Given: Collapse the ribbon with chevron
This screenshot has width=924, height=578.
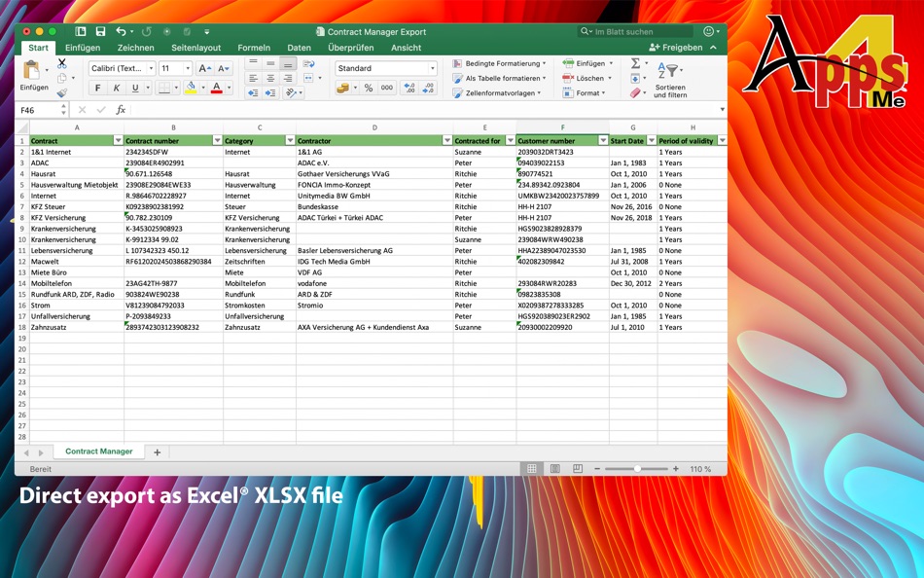Looking at the screenshot, I should pos(714,47).
